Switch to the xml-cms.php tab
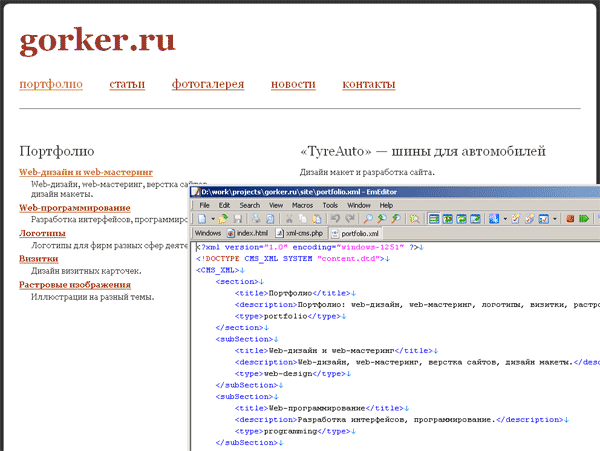The image size is (600, 451). tap(300, 233)
